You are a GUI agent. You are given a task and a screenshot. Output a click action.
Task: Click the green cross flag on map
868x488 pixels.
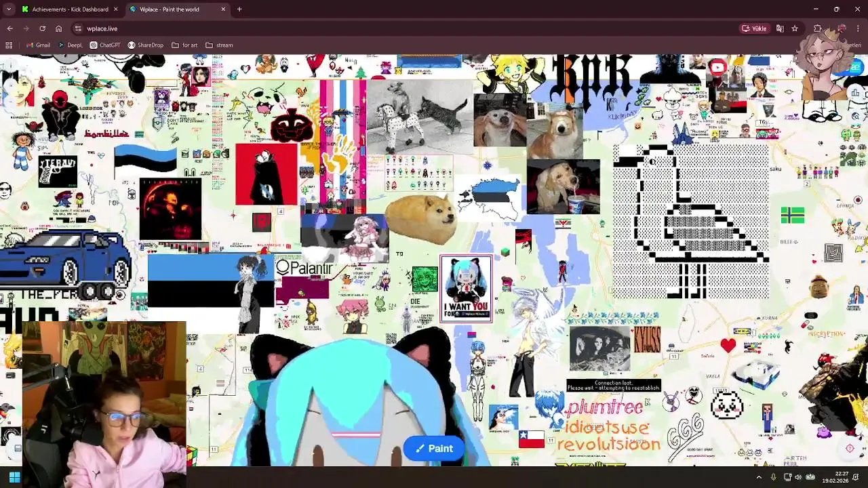(x=792, y=216)
